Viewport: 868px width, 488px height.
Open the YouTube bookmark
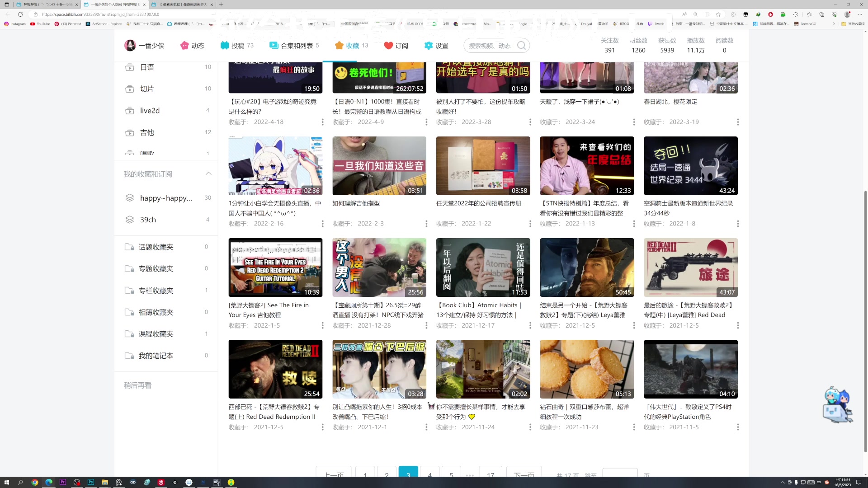(40, 24)
